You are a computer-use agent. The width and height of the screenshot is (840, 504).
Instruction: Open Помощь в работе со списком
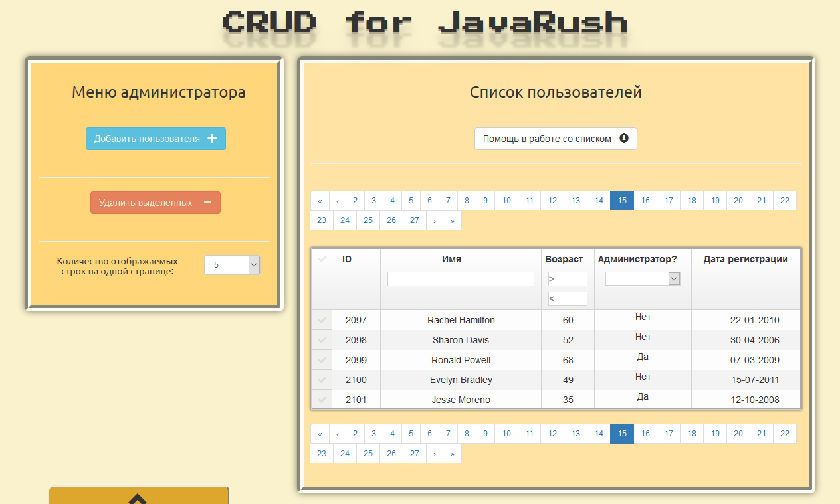click(x=556, y=139)
